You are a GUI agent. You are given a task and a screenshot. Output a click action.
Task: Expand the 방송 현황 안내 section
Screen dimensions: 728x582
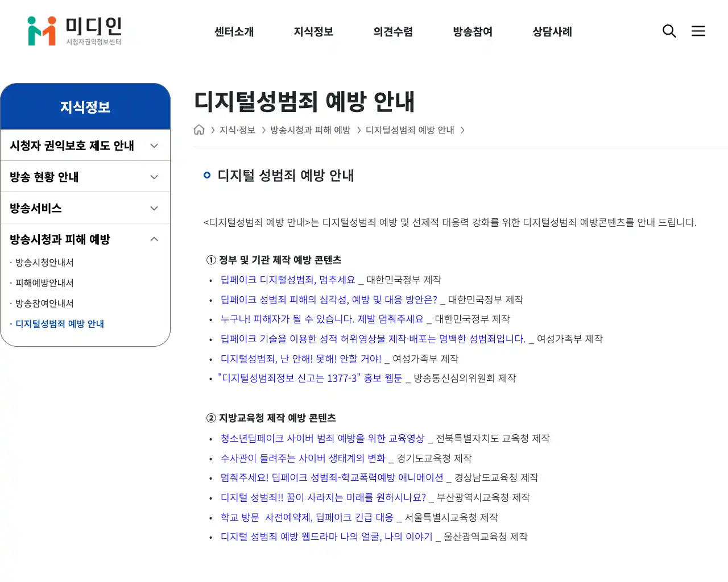[85, 176]
